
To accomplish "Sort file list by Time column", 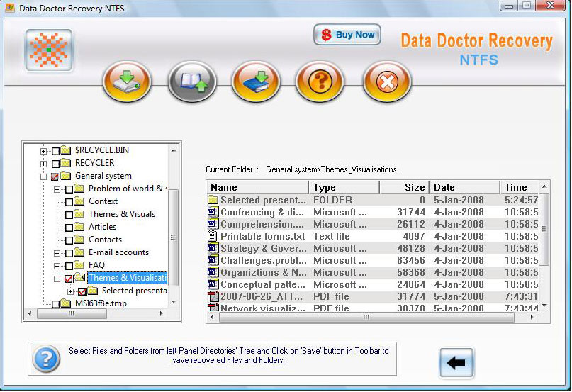I will coord(520,187).
